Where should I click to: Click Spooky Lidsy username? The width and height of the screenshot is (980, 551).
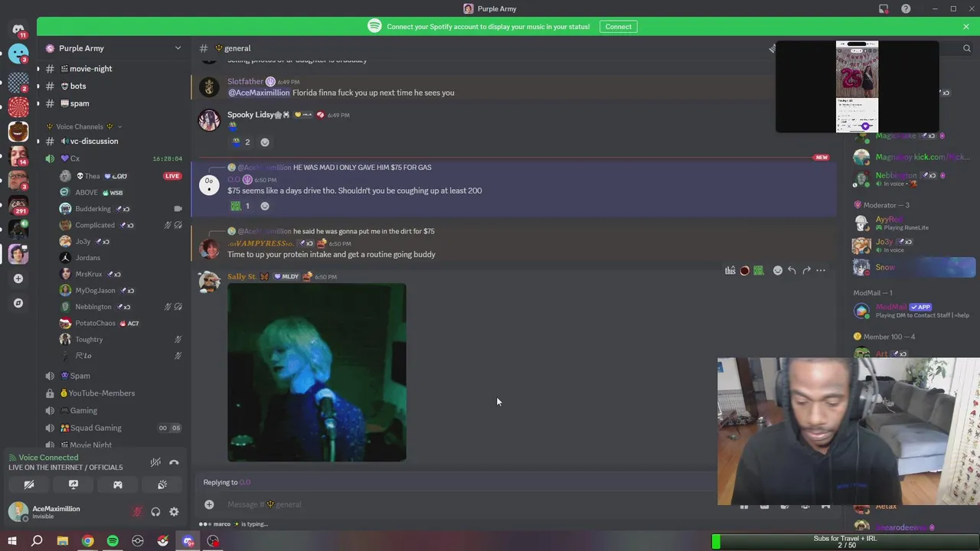point(250,115)
